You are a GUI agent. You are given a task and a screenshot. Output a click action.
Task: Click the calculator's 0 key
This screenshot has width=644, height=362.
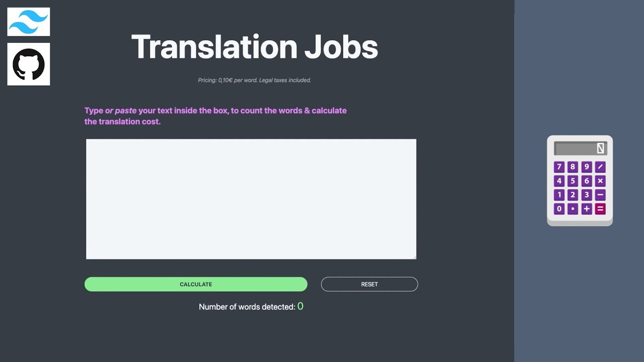[559, 209]
